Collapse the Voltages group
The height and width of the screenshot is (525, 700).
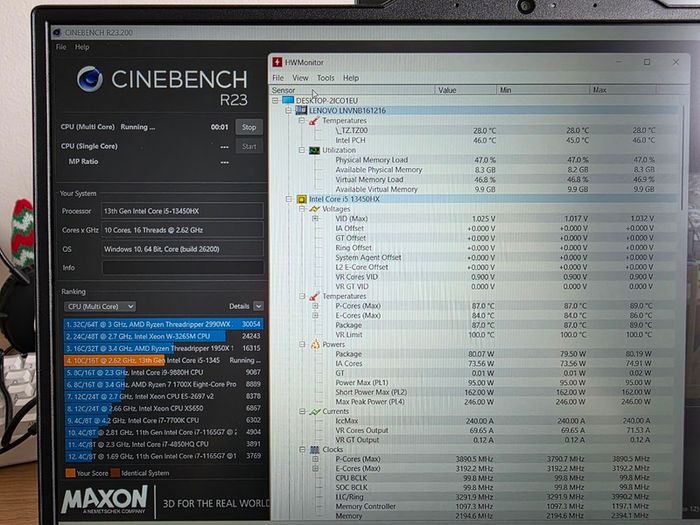302,209
